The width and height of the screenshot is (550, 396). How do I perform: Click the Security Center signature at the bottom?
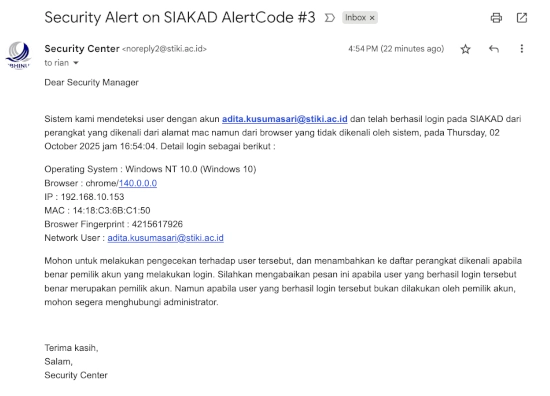(76, 375)
